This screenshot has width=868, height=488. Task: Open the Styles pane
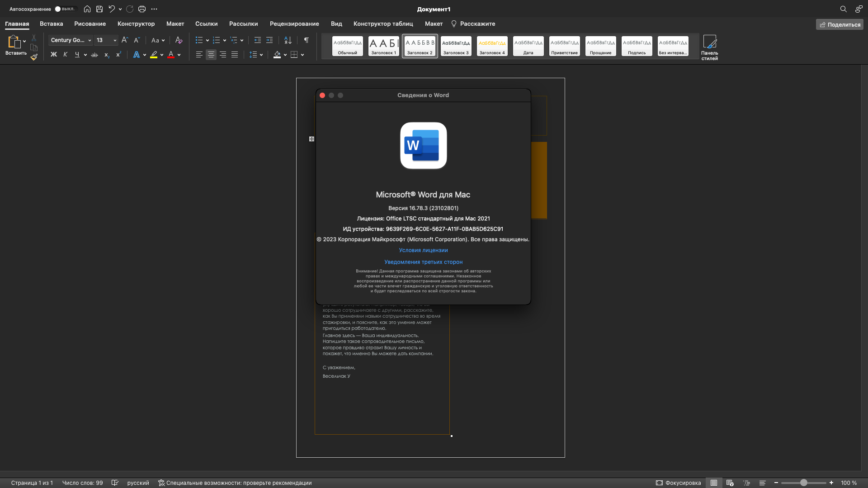tap(709, 47)
